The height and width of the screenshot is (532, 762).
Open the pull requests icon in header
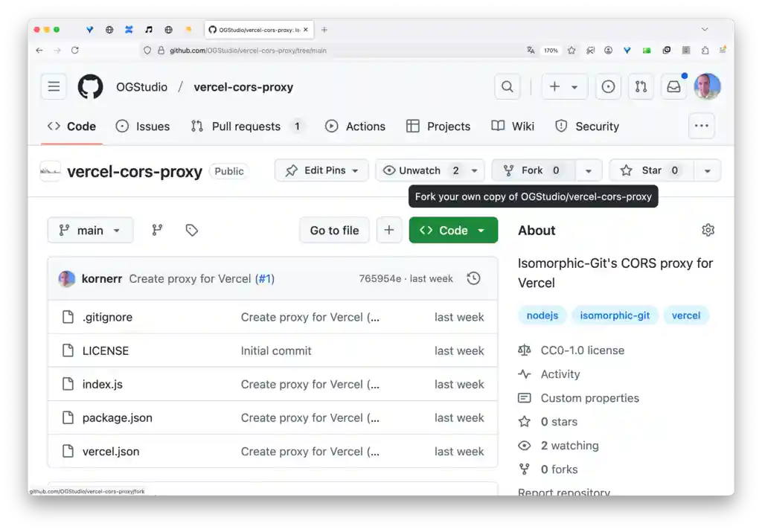coord(641,87)
